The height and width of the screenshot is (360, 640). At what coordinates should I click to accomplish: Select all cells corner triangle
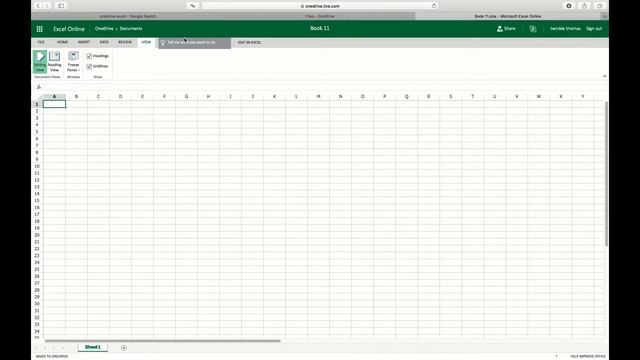click(40, 97)
